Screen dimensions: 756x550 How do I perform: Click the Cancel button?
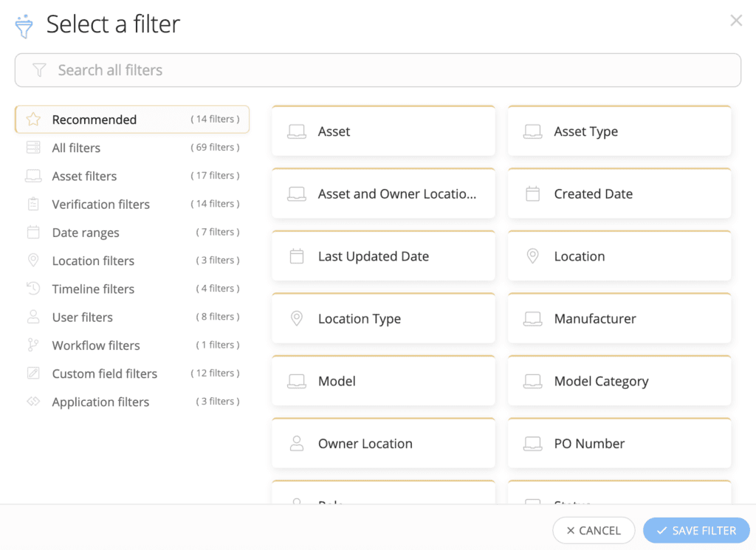[594, 530]
